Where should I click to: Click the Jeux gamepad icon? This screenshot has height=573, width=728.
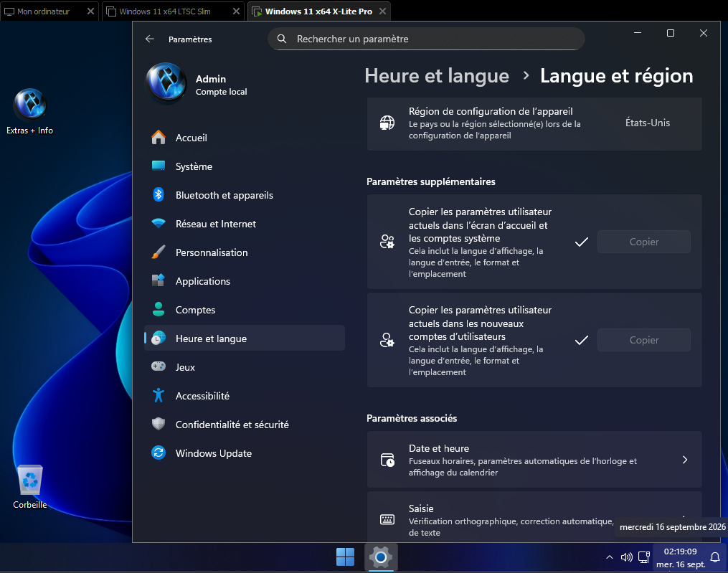159,366
